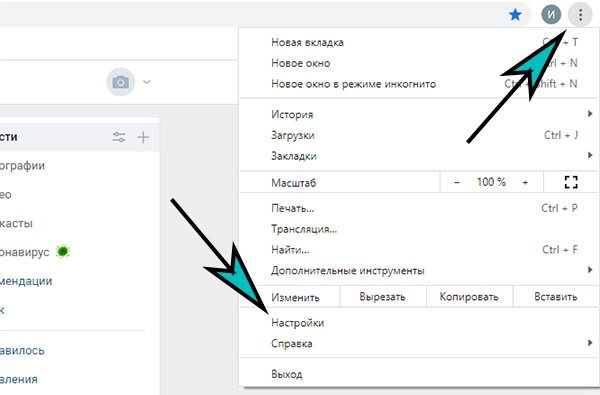Viewport: 600px width, 395px height.
Task: Select Новое окно menu item
Action: pos(419,63)
